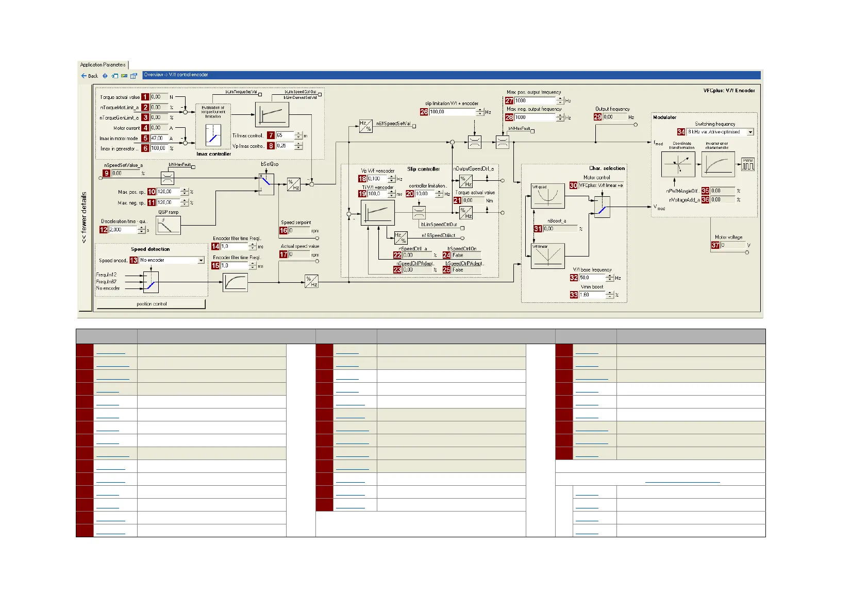This screenshot has width=868, height=613.
Task: Click the 'VFCplus: V/f Encoder' title text
Action: point(729,91)
